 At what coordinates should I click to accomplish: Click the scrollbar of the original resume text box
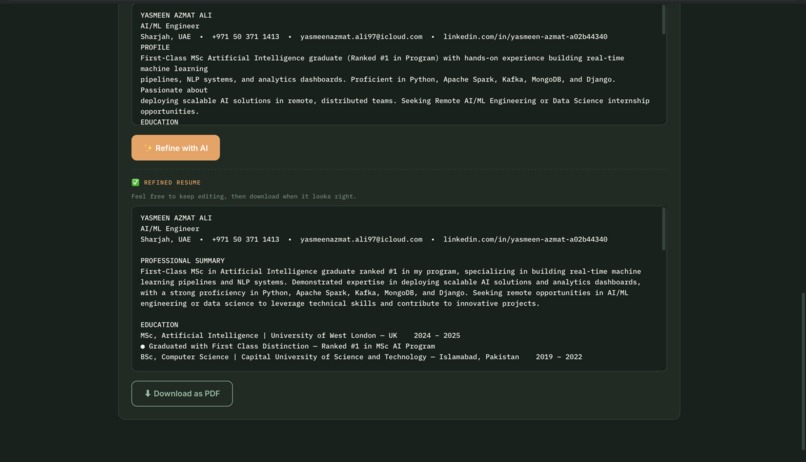point(663,20)
